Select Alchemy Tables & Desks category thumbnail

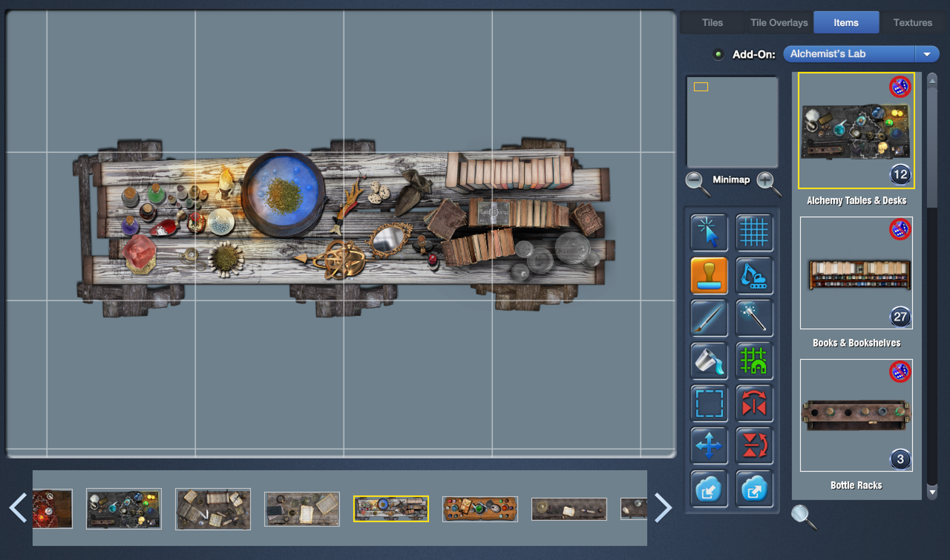tap(856, 131)
